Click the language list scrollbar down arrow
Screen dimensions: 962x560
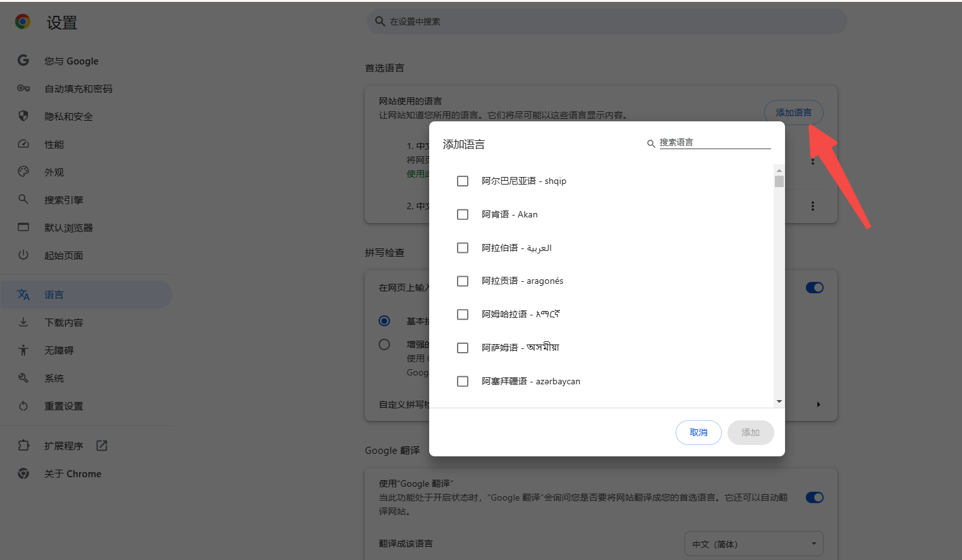pos(779,401)
